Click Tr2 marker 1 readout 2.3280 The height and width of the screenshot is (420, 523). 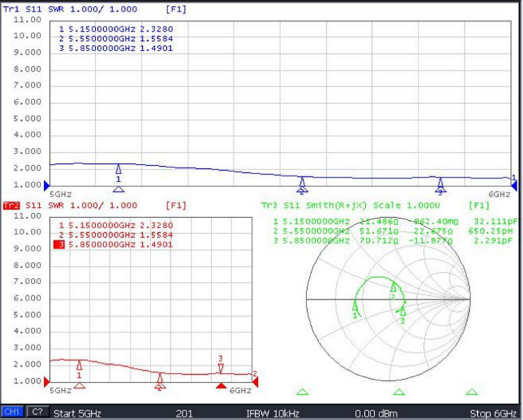point(116,225)
